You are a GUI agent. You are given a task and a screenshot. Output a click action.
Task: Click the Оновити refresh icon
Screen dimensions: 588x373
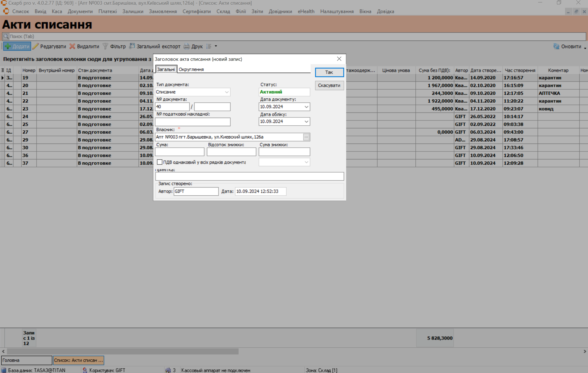(x=556, y=46)
